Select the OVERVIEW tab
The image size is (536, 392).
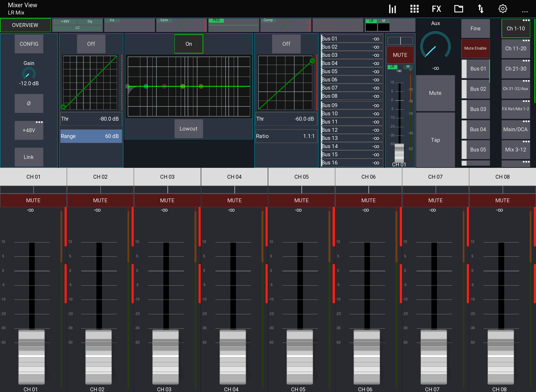pos(25,25)
